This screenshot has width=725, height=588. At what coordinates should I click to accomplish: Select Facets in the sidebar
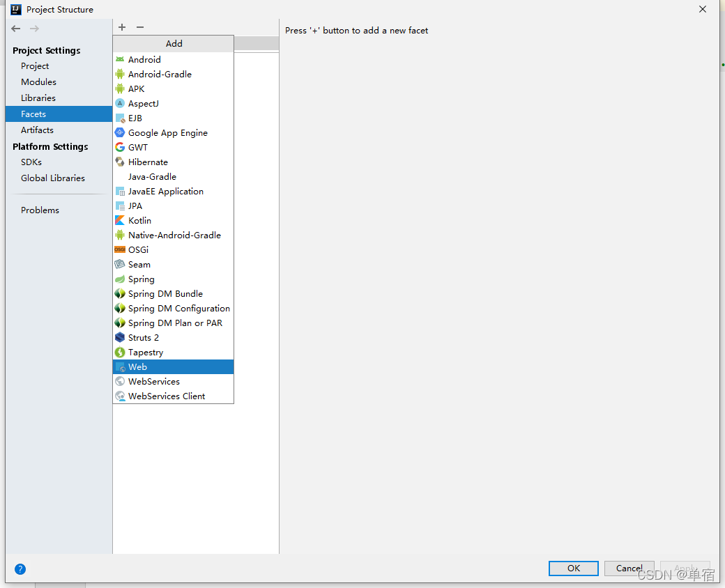click(59, 114)
